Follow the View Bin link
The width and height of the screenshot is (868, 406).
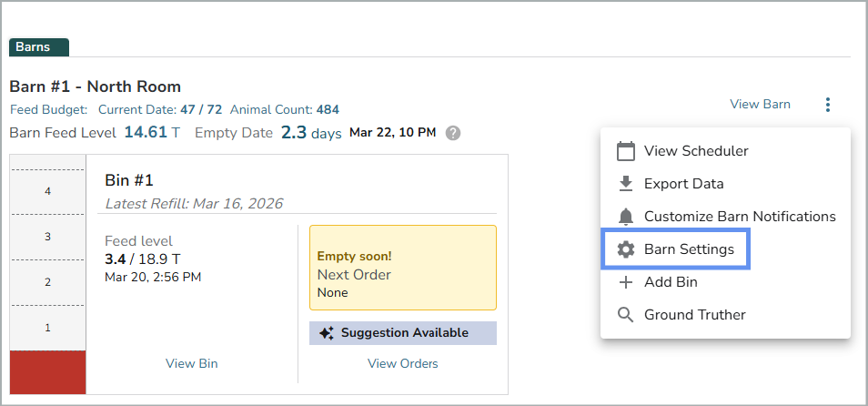[191, 364]
